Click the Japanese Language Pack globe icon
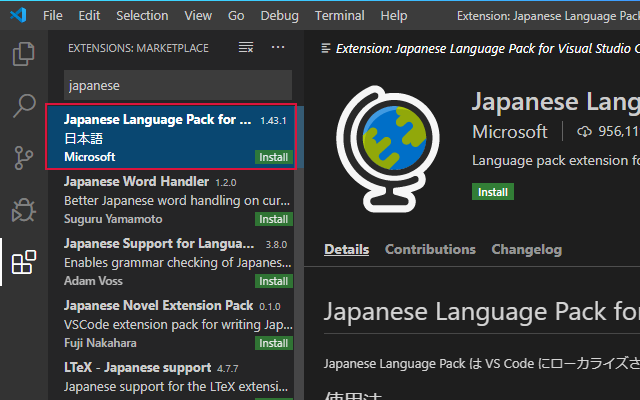This screenshot has width=640, height=400. pos(388,149)
